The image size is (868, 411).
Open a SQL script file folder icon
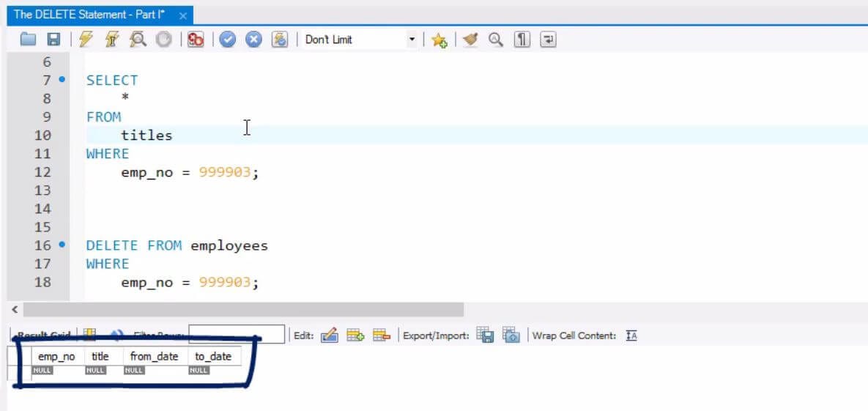tap(28, 40)
